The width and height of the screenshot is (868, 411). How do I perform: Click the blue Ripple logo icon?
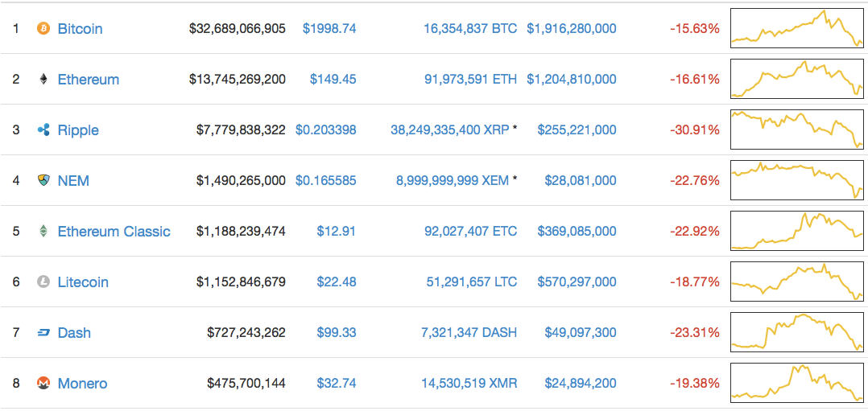pos(43,130)
